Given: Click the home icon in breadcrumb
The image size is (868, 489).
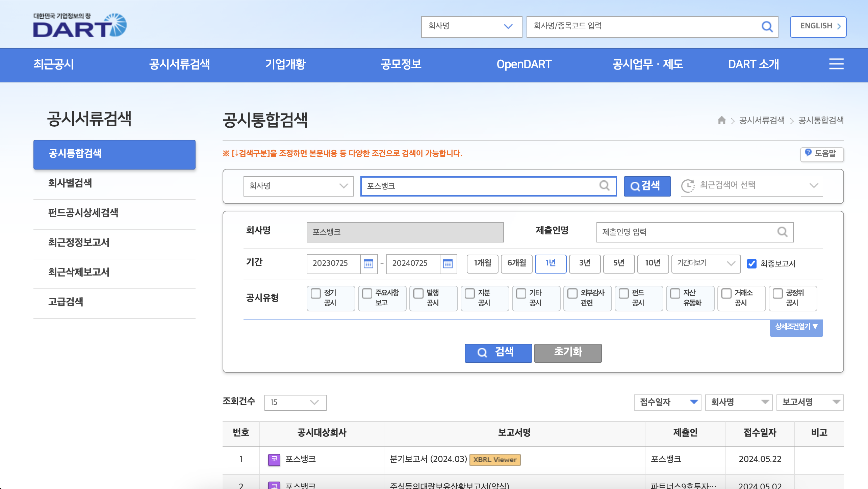Looking at the screenshot, I should (x=721, y=120).
